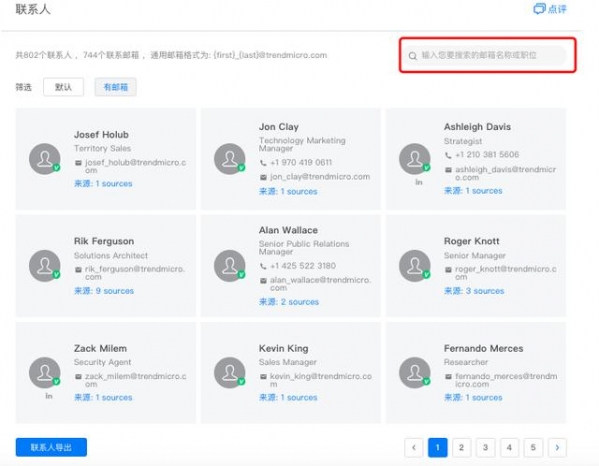Screen dimensions: 599x466
Task: Click Jon Clay's phone icon
Action: click(263, 163)
